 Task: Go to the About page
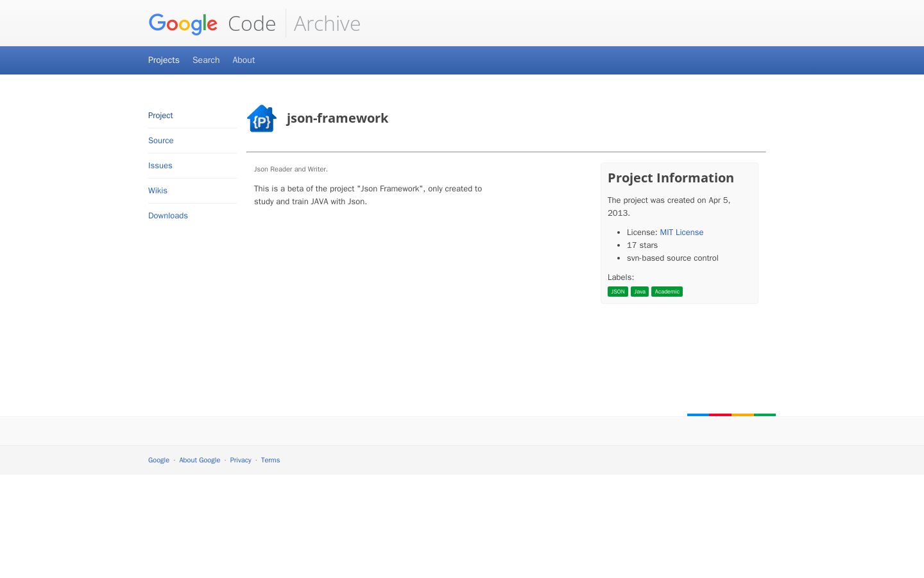[244, 60]
